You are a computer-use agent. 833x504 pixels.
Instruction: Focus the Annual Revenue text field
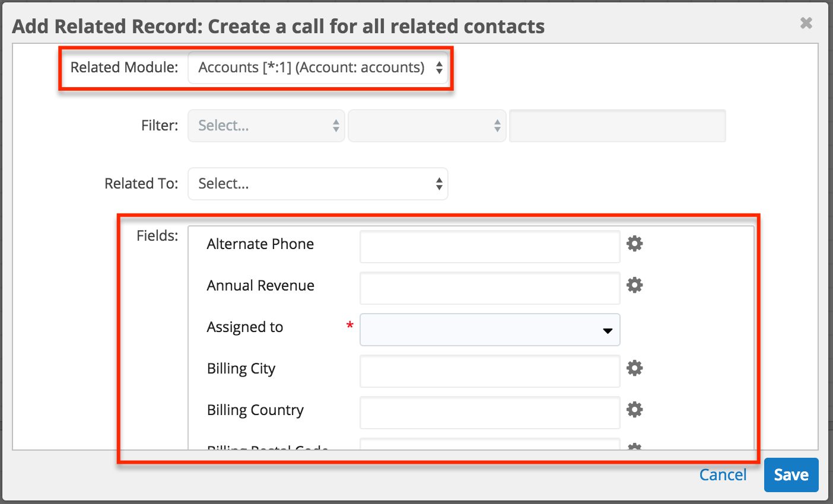click(x=489, y=288)
